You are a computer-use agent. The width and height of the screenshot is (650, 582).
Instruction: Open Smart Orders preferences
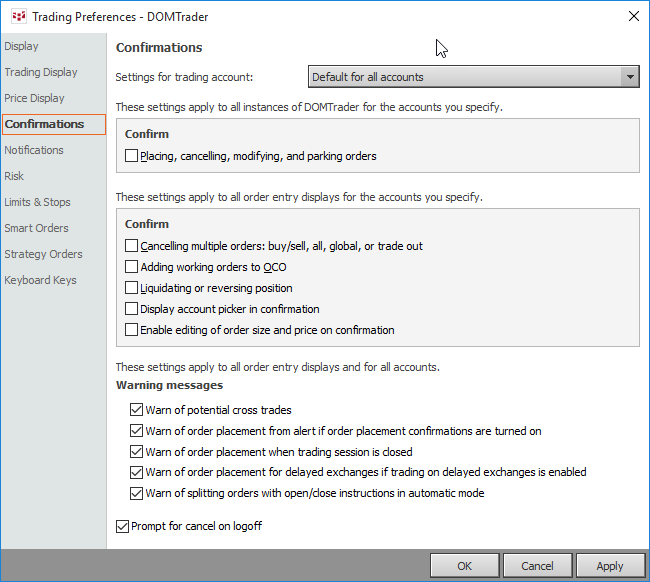click(36, 228)
